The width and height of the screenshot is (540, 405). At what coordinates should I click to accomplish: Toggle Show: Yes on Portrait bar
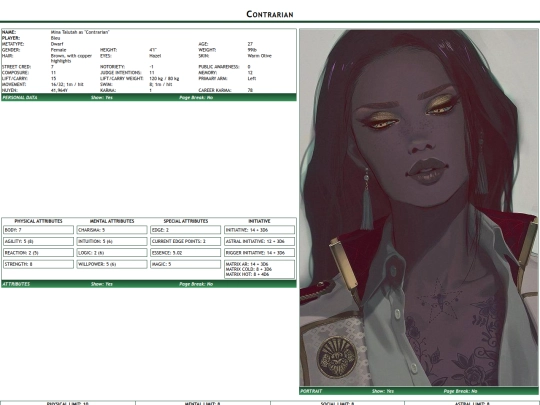coord(383,391)
